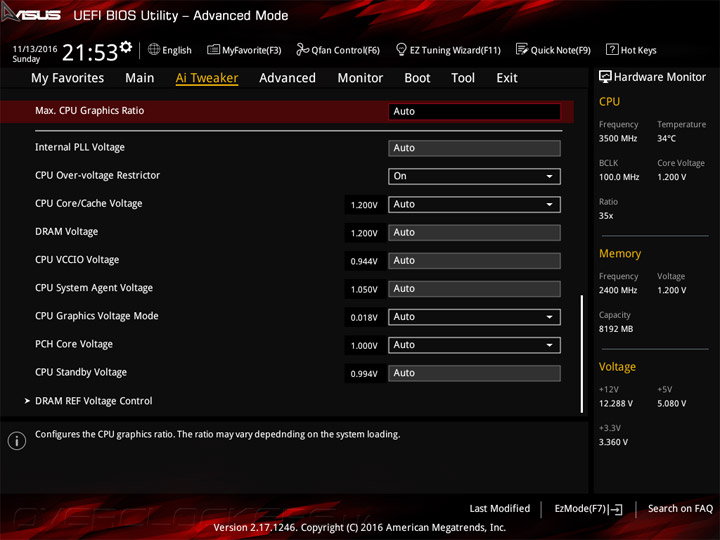Click the 0.018V graphics voltage value
The width and height of the screenshot is (720, 540).
(x=364, y=318)
